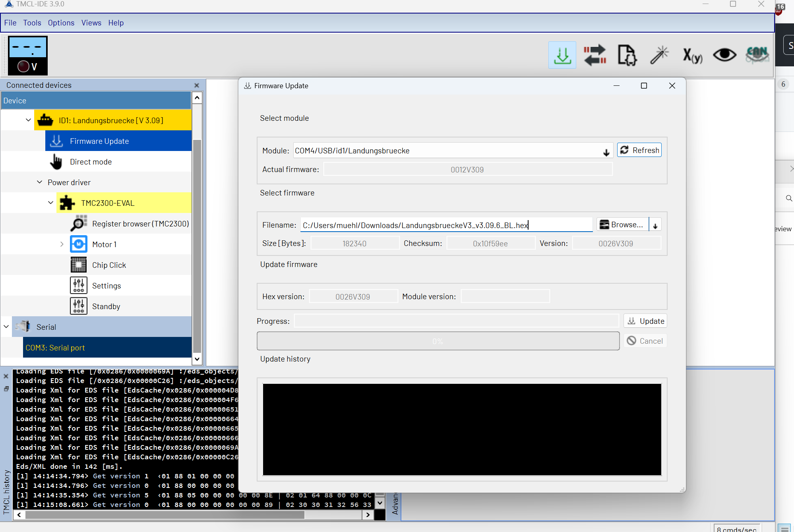Click the Actual firmware field 0012V309
This screenshot has height=532, width=794.
point(468,170)
